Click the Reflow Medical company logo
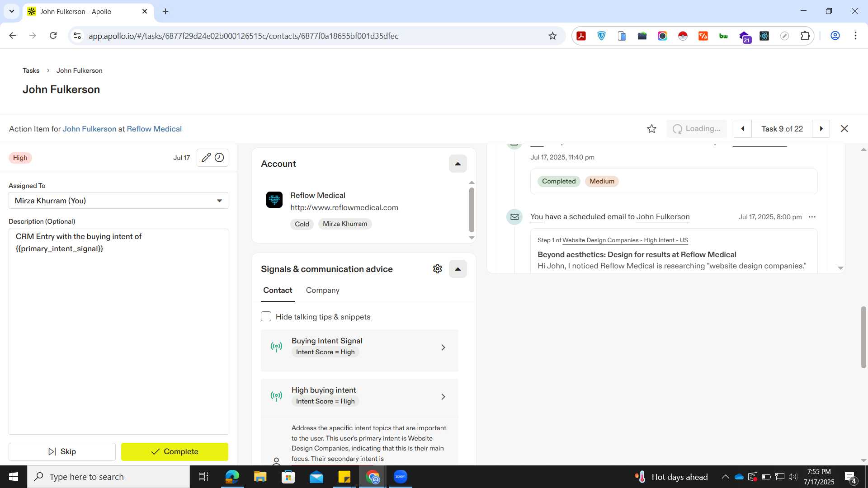Image resolution: width=868 pixels, height=488 pixels. coord(274,200)
